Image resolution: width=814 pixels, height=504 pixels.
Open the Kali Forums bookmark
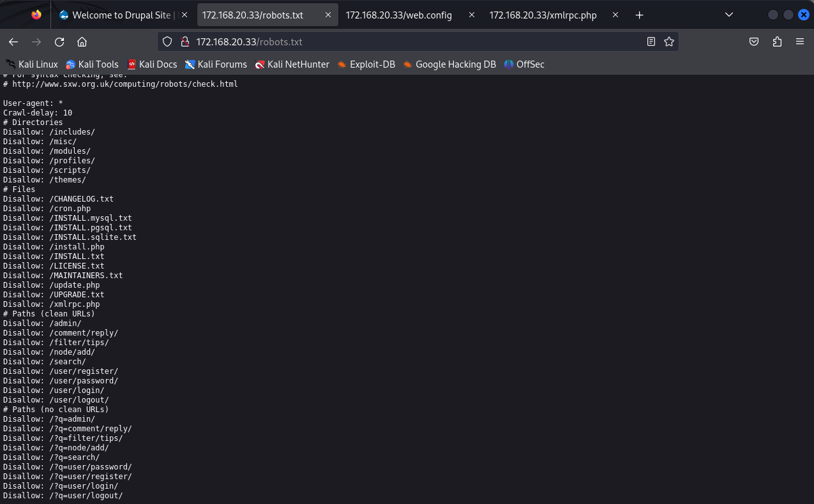point(216,64)
